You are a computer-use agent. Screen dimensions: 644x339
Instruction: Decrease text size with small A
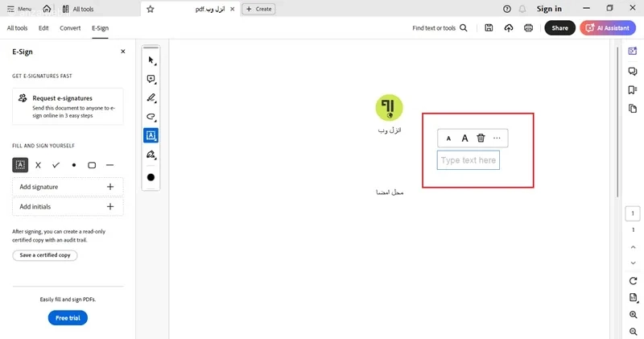[x=448, y=138]
